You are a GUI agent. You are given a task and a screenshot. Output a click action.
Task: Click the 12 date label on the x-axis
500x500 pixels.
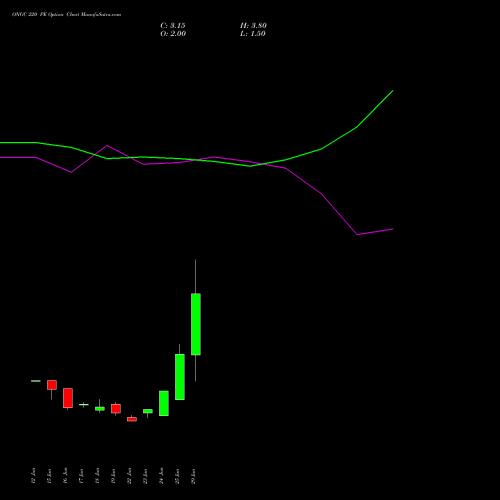(x=33, y=476)
